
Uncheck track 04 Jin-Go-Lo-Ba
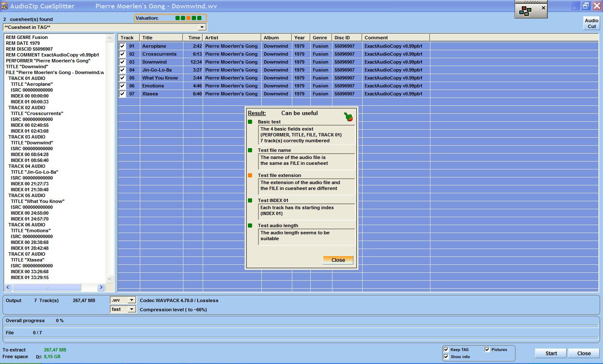[122, 70]
